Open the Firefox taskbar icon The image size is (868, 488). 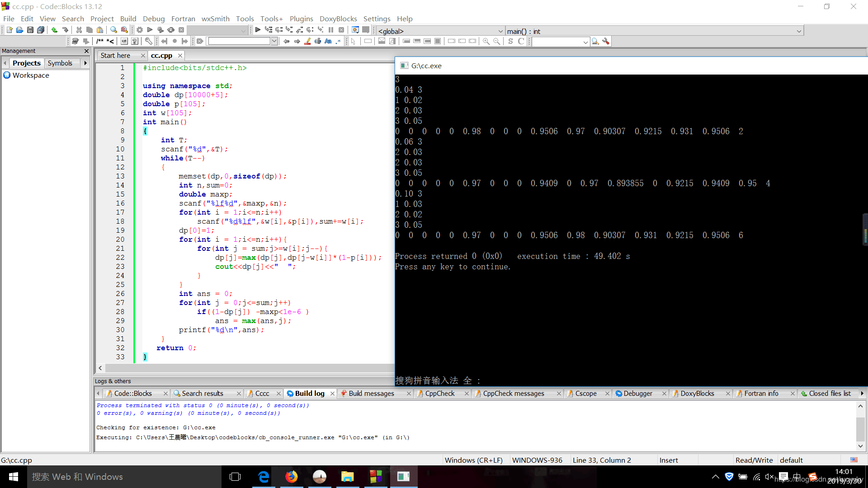point(292,477)
